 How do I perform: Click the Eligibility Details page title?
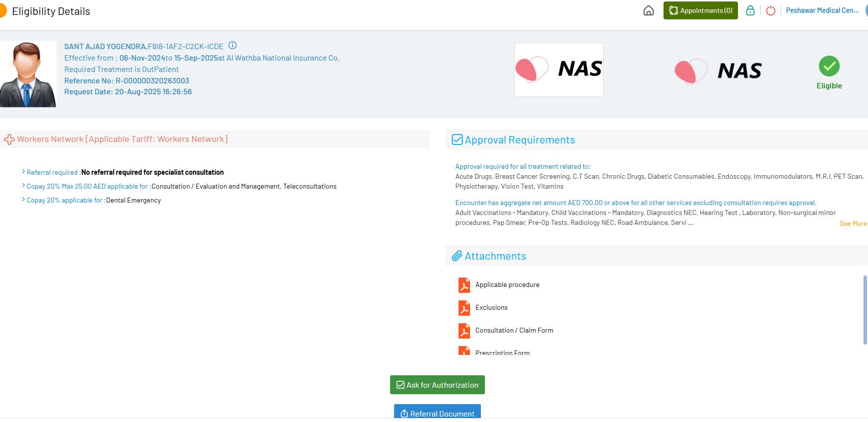(x=51, y=11)
